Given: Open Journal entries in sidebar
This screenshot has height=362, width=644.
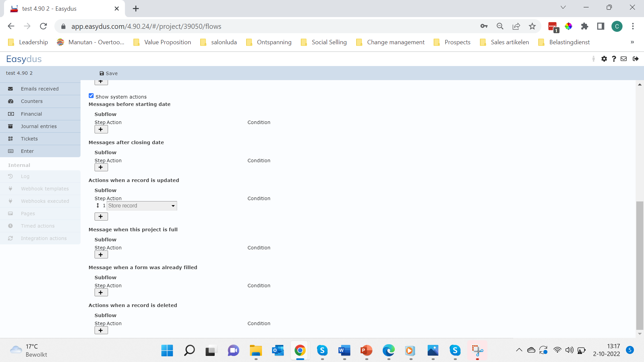Looking at the screenshot, I should (x=40, y=126).
